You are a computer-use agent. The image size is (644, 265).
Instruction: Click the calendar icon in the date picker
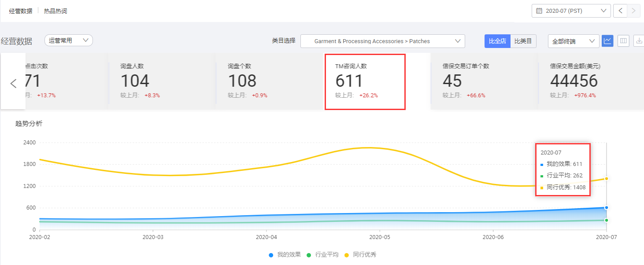point(539,11)
